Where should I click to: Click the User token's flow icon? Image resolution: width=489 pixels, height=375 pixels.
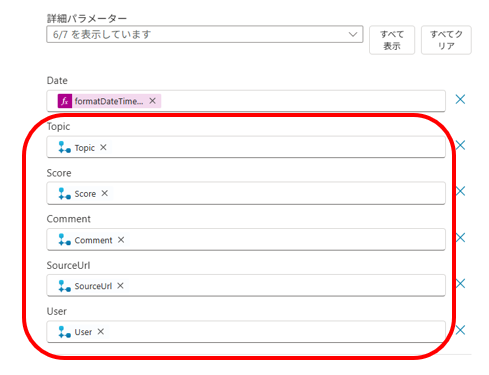[64, 332]
